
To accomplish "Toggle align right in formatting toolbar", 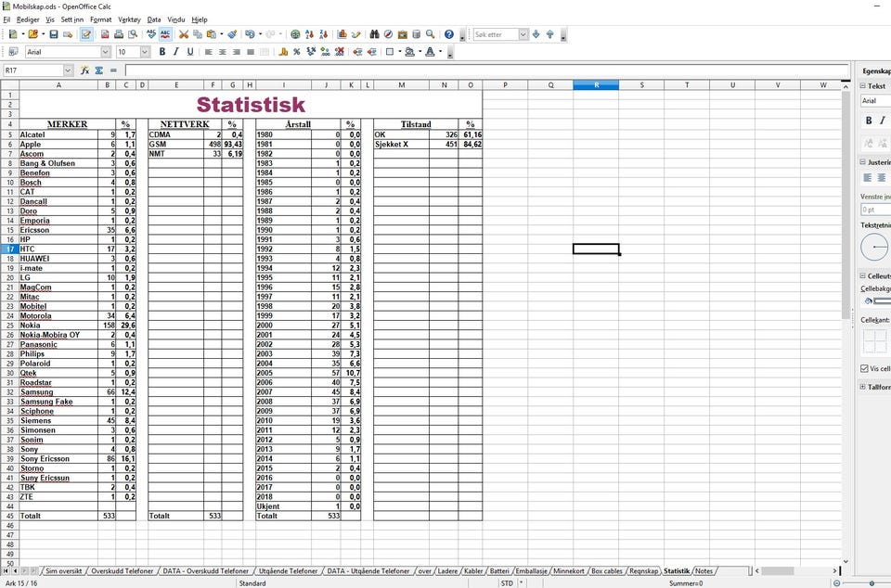I will tap(237, 52).
